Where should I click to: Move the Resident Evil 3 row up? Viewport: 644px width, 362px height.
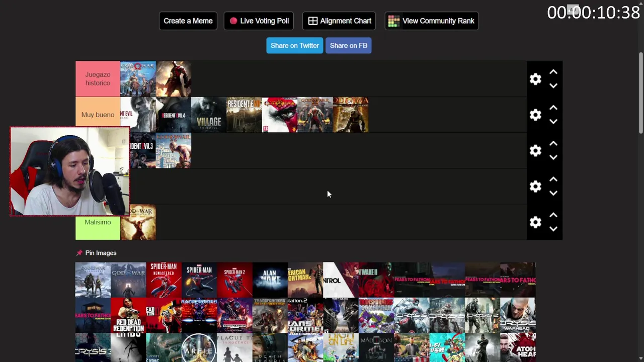(x=553, y=144)
